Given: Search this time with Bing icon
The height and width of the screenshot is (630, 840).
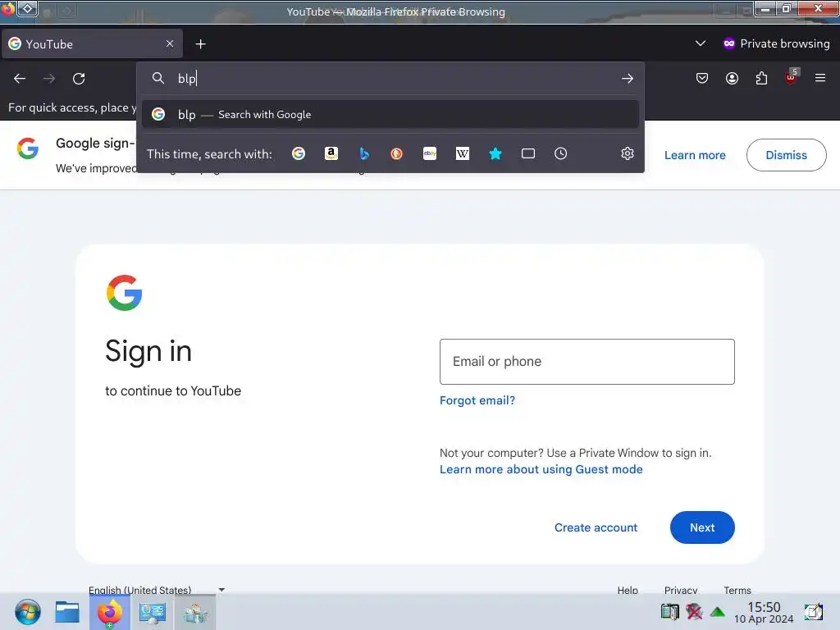Looking at the screenshot, I should [364, 153].
